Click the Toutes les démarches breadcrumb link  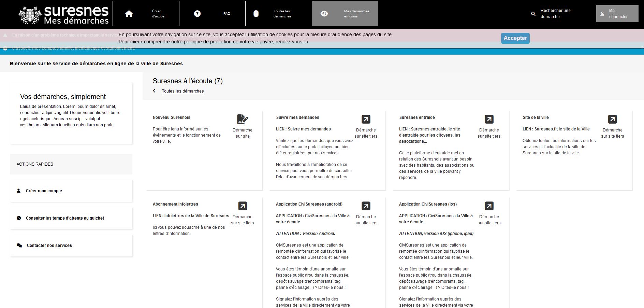tap(183, 91)
